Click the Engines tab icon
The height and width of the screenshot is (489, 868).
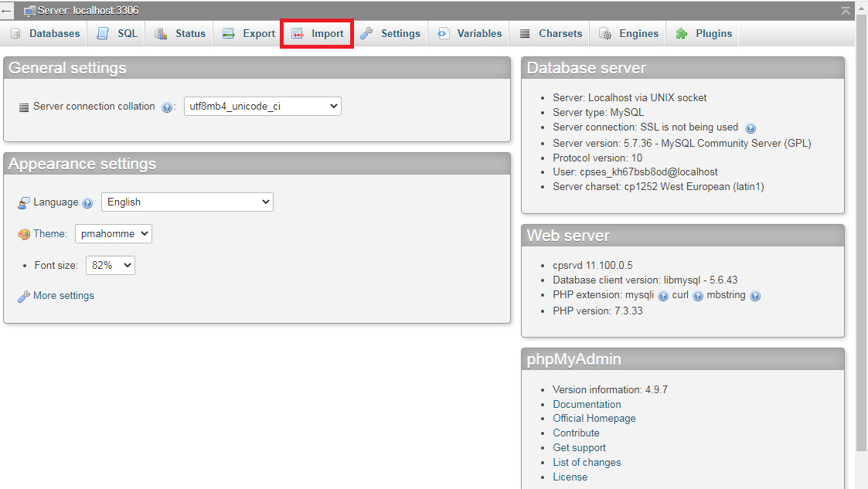click(x=605, y=34)
